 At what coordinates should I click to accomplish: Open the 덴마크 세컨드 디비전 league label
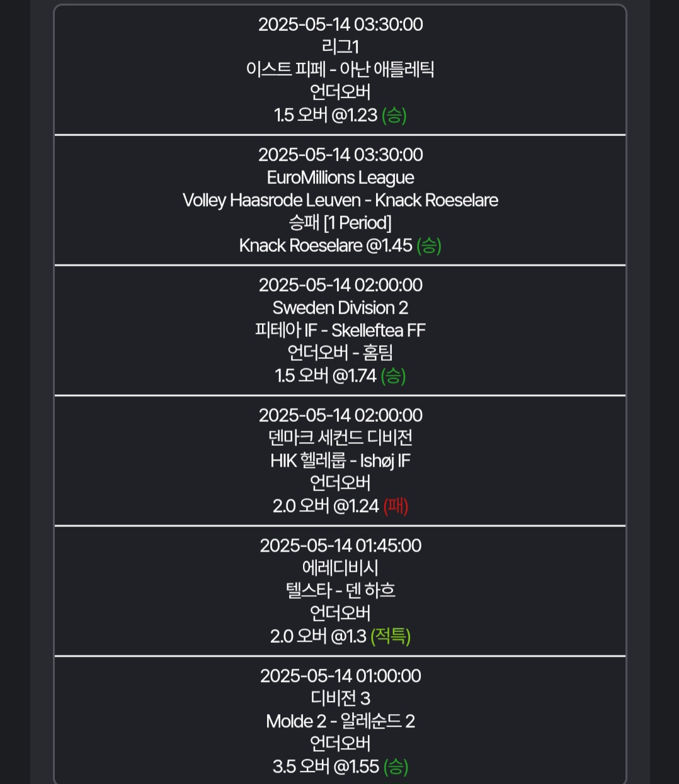click(x=340, y=438)
